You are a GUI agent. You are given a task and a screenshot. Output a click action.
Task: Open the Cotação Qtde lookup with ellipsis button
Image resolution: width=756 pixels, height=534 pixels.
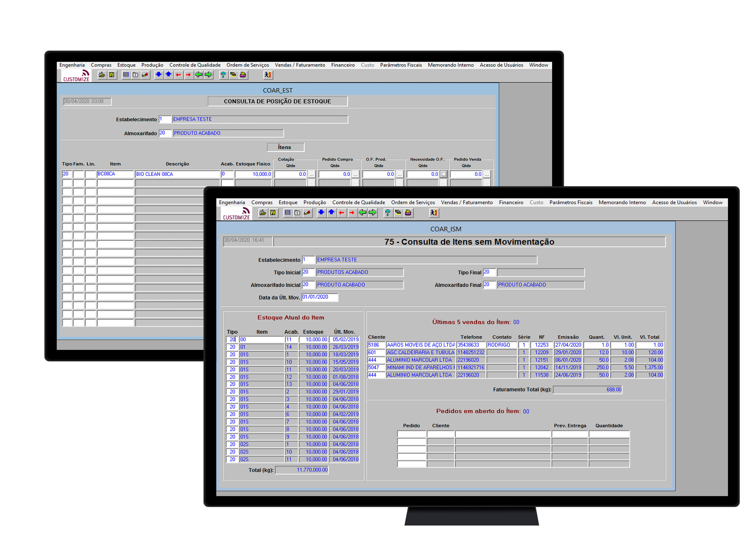[x=312, y=174]
